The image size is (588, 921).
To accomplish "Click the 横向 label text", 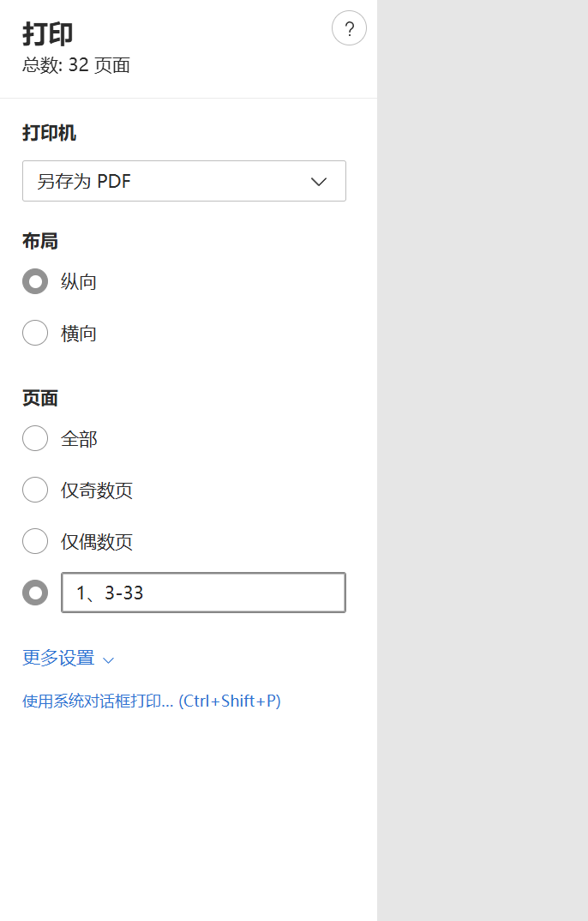I will (x=79, y=333).
